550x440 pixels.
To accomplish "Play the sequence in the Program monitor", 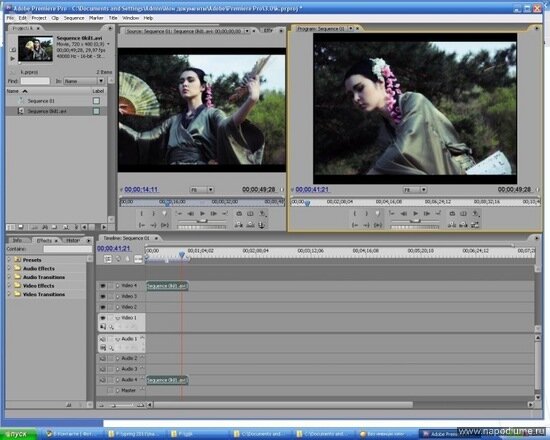I will pyautogui.click(x=415, y=213).
